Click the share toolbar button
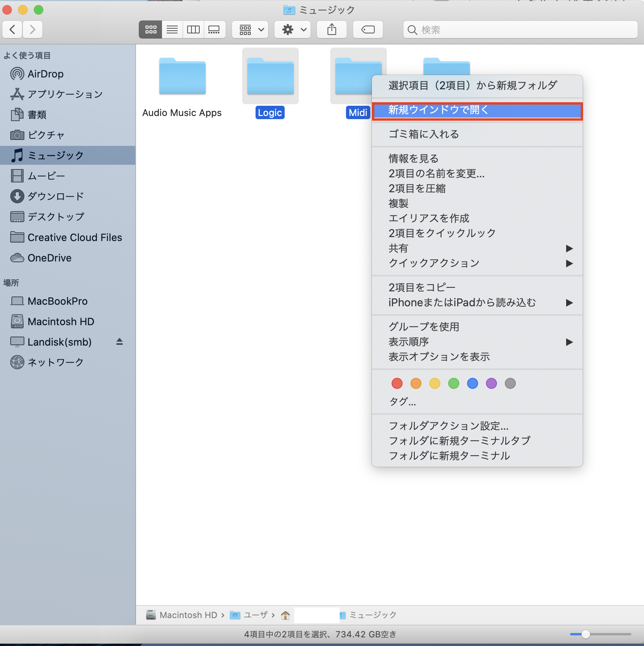The width and height of the screenshot is (644, 646). click(x=332, y=29)
